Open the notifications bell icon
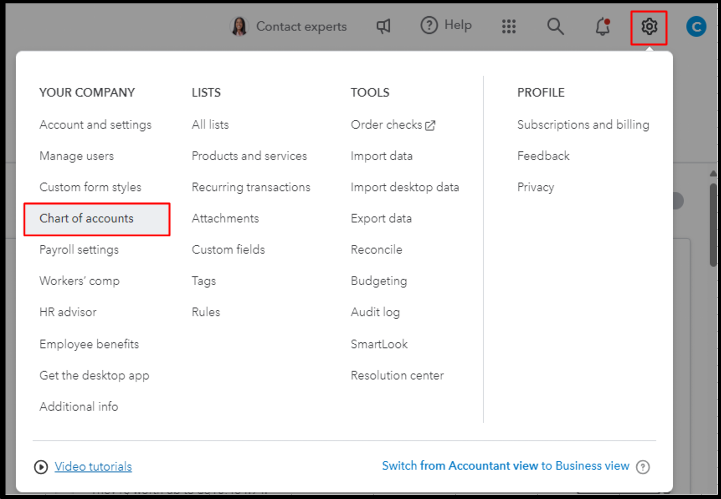The width and height of the screenshot is (721, 499). pos(602,26)
